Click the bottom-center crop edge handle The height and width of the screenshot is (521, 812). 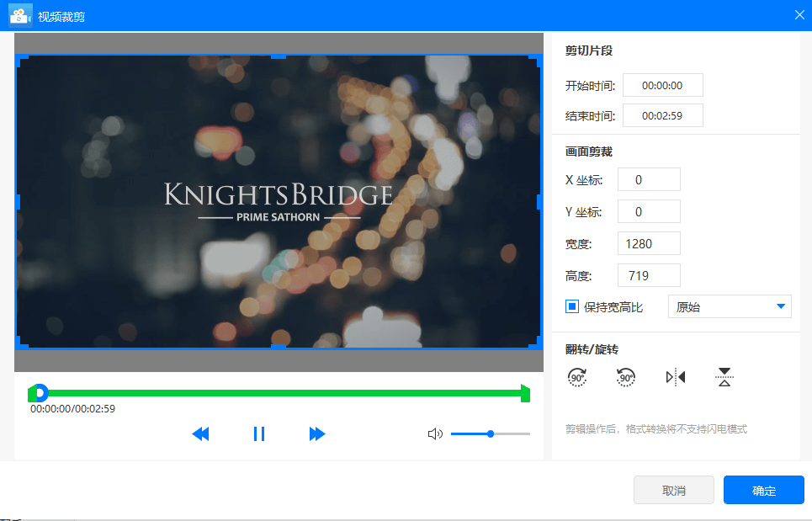(279, 347)
